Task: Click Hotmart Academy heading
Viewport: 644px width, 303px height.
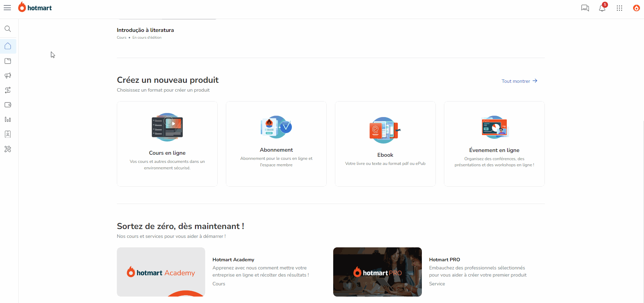Action: [233, 260]
